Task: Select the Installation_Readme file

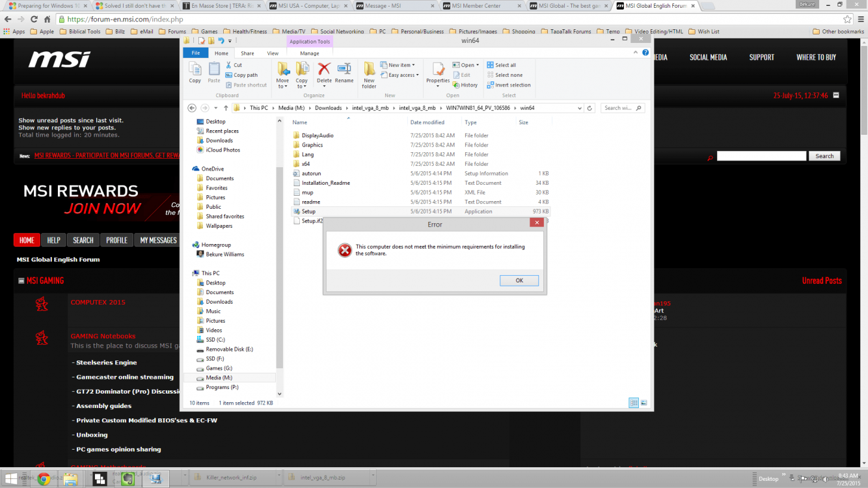Action: (325, 183)
